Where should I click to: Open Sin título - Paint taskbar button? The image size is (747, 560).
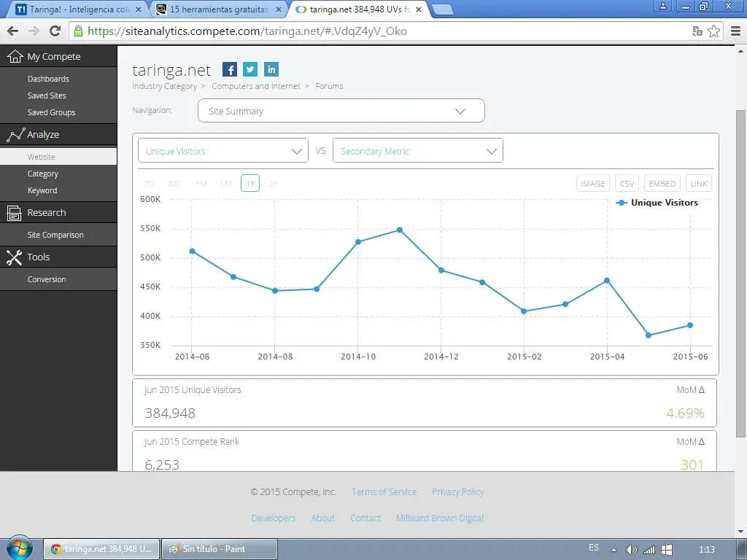pyautogui.click(x=220, y=549)
